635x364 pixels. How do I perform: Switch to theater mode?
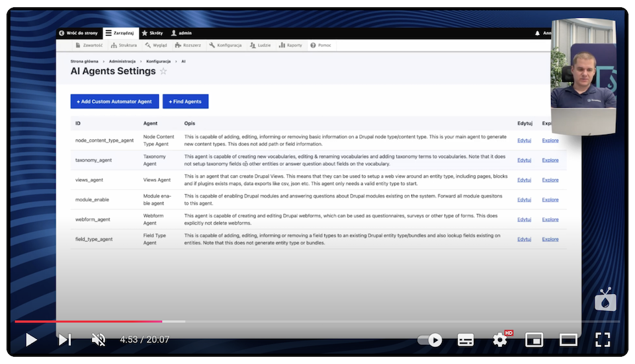(568, 340)
